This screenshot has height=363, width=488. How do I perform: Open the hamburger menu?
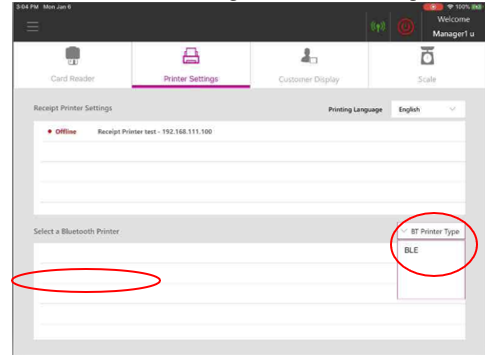(32, 26)
